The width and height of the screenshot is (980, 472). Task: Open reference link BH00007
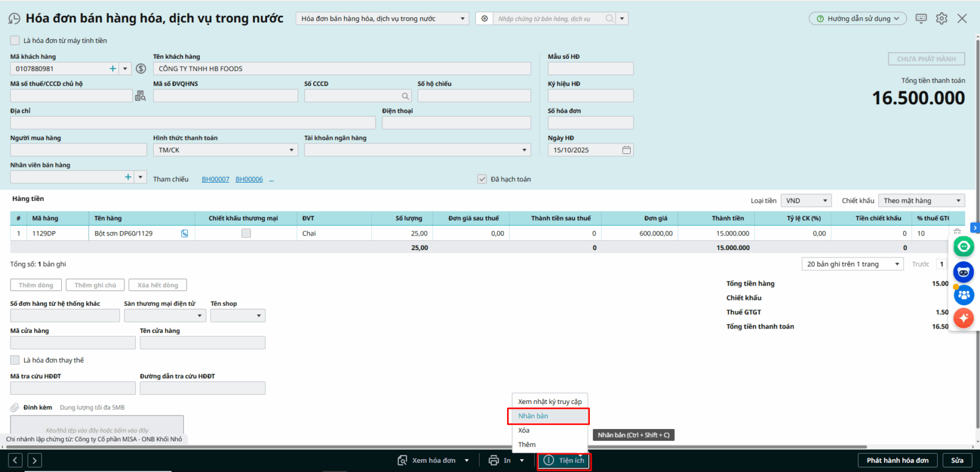click(216, 180)
